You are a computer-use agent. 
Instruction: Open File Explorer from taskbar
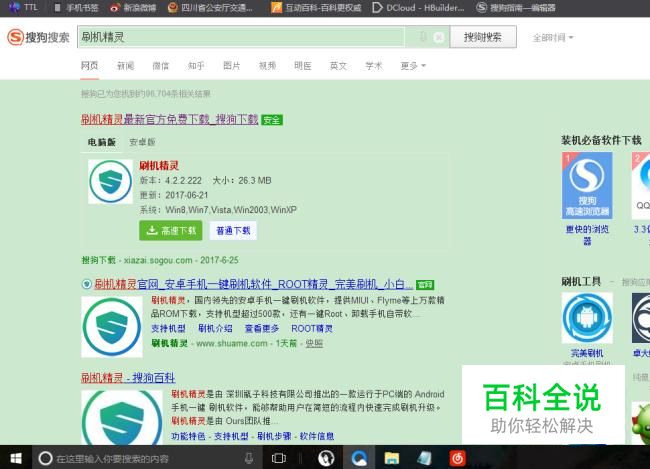point(392,458)
